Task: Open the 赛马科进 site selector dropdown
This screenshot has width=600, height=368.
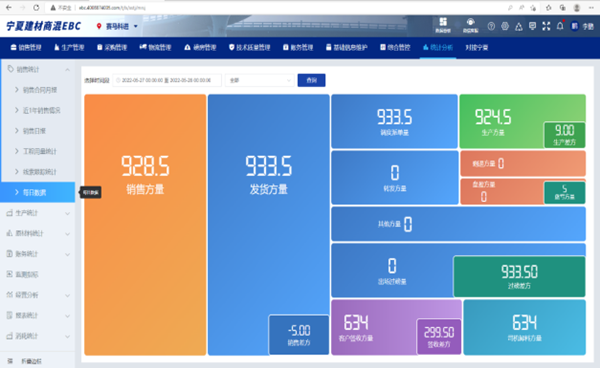Action: click(117, 26)
